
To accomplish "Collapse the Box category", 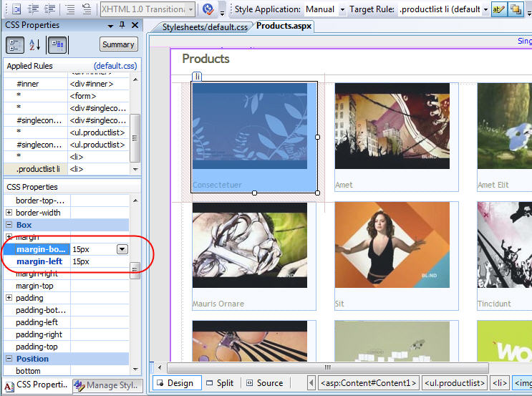I will point(9,225).
